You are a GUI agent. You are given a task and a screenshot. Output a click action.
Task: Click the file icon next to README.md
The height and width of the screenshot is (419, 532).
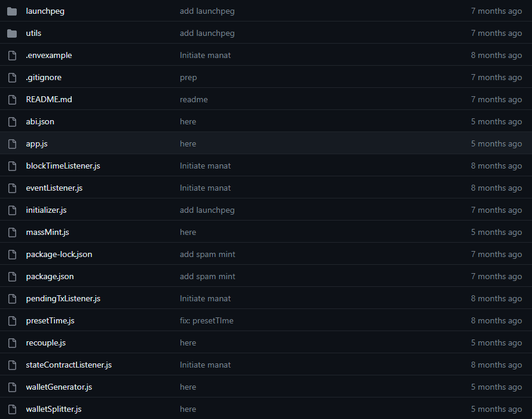[12, 100]
